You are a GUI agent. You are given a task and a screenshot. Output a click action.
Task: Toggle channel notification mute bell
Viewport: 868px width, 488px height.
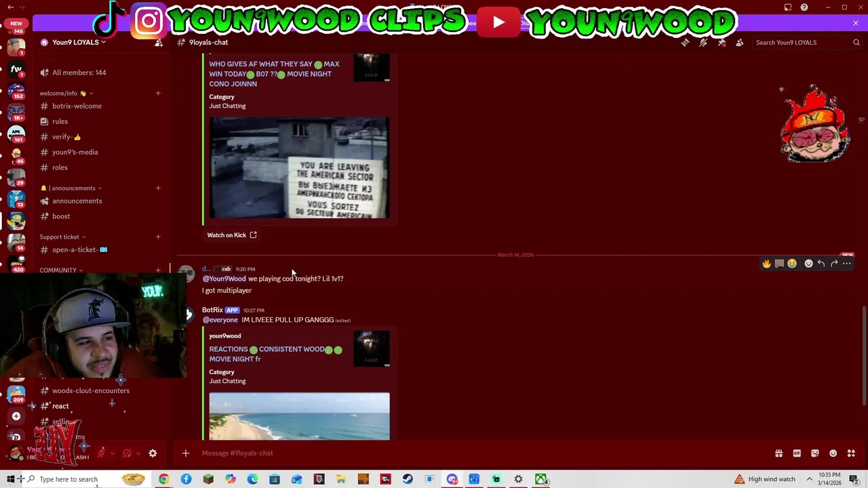pos(703,43)
